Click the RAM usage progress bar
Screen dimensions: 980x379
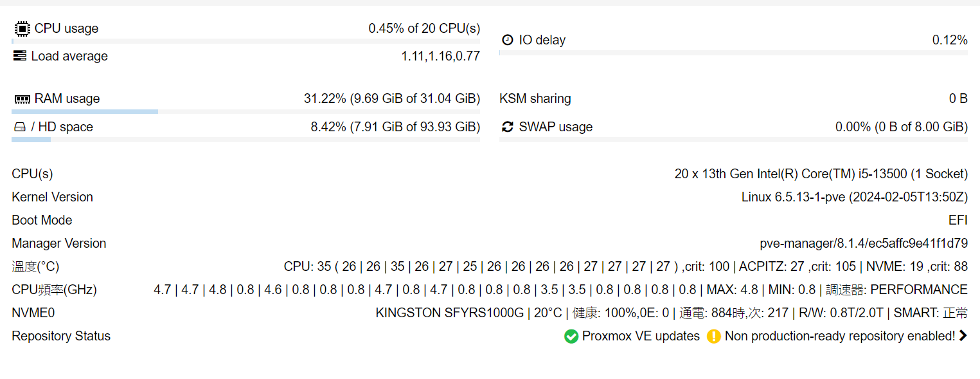coord(245,112)
